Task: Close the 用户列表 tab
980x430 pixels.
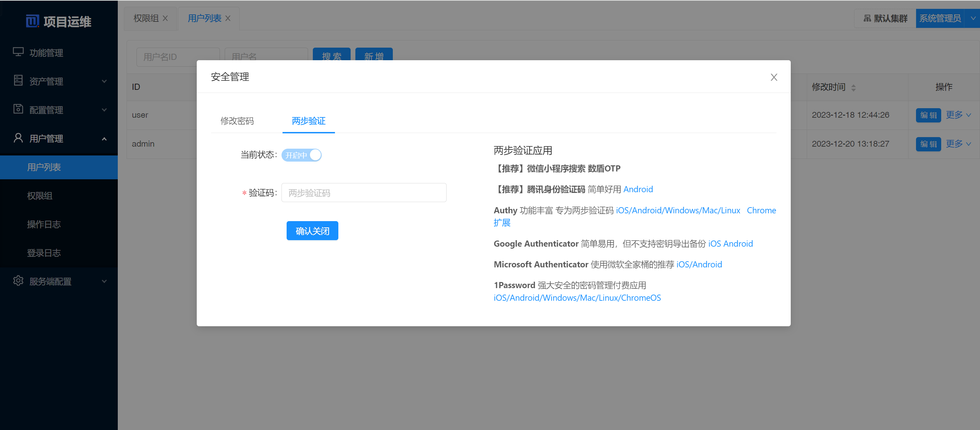Action: coord(228,18)
